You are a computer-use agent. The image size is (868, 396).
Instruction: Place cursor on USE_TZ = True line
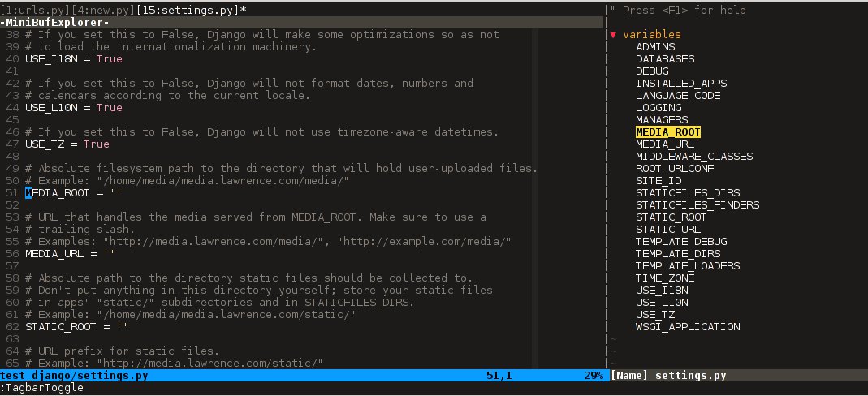coord(67,144)
